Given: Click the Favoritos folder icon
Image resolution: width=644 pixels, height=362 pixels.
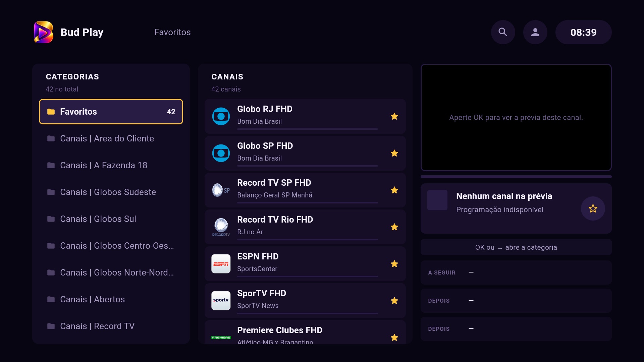Looking at the screenshot, I should click(51, 112).
